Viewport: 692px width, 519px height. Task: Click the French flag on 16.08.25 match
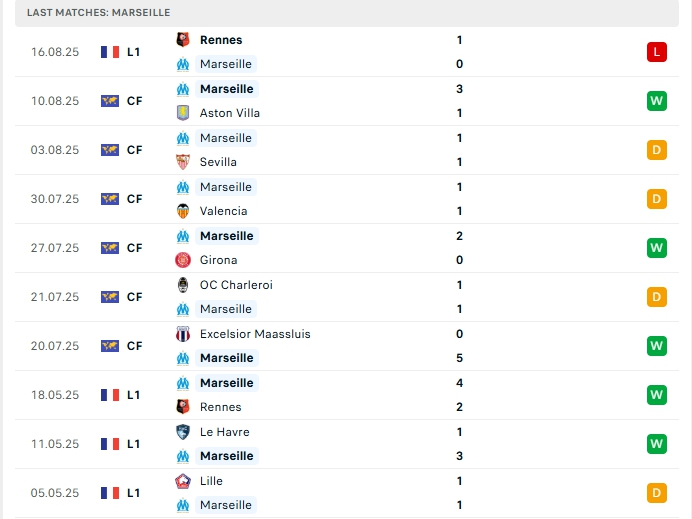[x=110, y=52]
